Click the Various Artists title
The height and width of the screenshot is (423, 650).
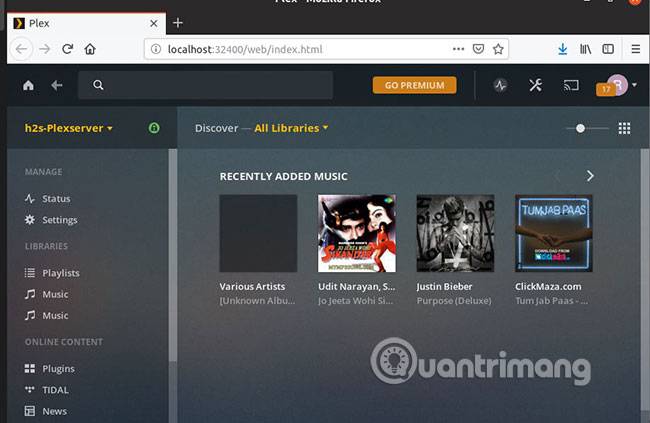point(252,287)
